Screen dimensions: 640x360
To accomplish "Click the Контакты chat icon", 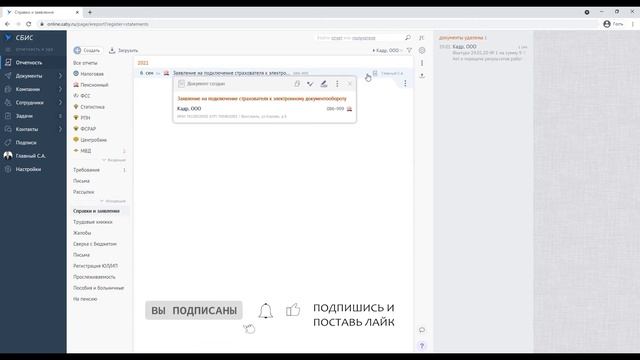I will [8, 129].
